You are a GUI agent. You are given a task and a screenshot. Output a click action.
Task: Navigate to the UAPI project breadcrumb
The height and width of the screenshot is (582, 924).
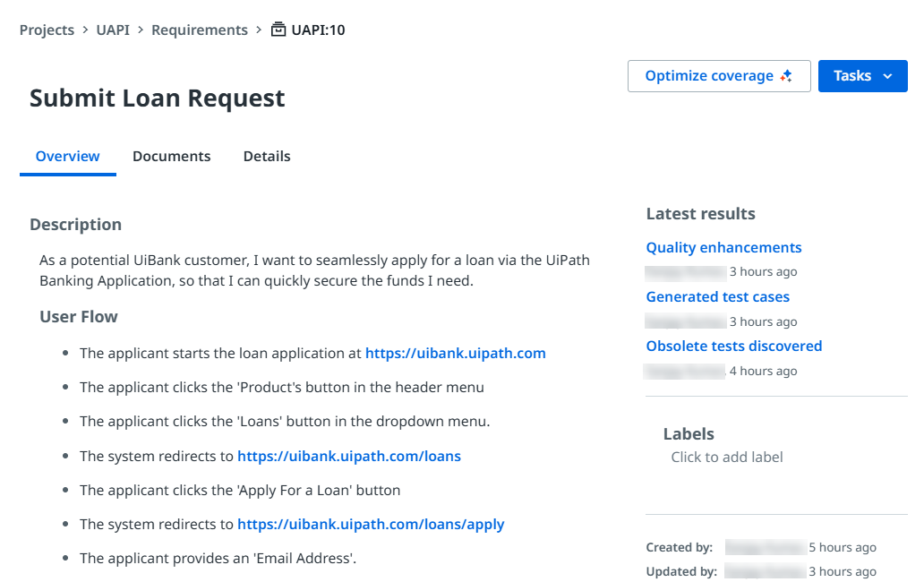[x=112, y=30]
